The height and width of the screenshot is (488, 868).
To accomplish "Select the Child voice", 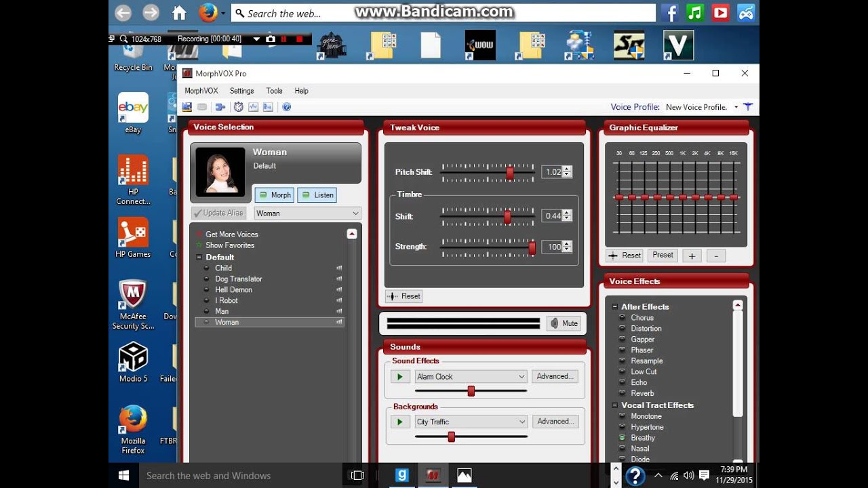I will pyautogui.click(x=223, y=268).
